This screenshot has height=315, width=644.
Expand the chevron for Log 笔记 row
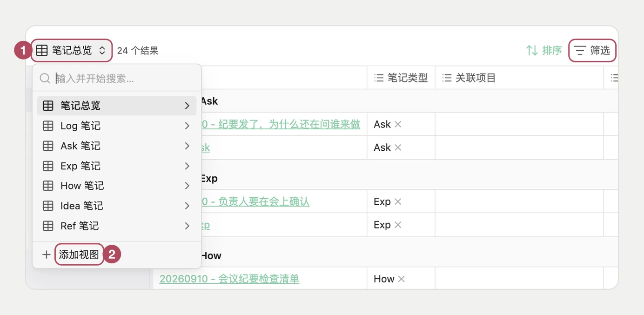pyautogui.click(x=187, y=126)
